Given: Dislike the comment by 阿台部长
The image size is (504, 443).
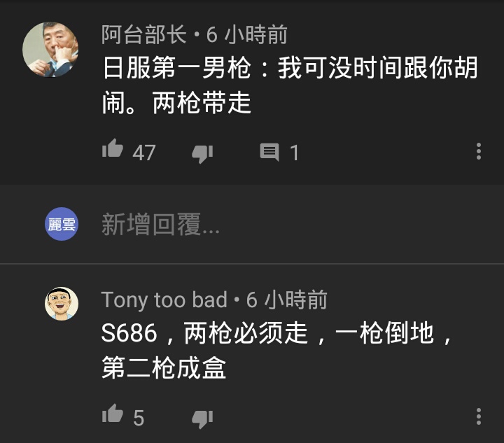Looking at the screenshot, I should pos(202,154).
